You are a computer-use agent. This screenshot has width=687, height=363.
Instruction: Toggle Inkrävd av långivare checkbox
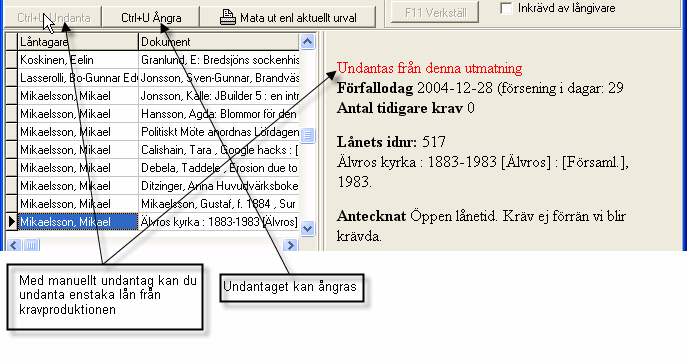click(x=506, y=8)
